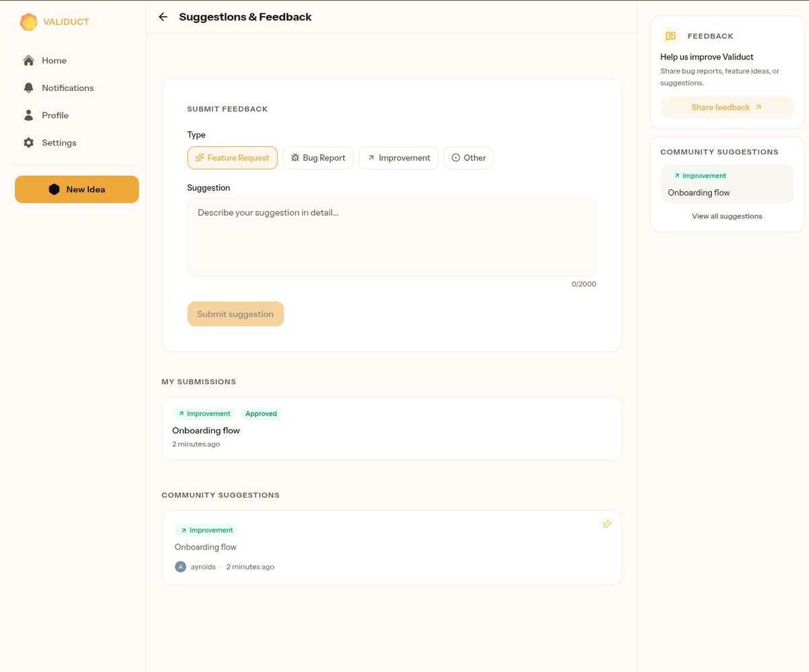
Task: Open the ayroids community suggestion card
Action: [x=392, y=547]
